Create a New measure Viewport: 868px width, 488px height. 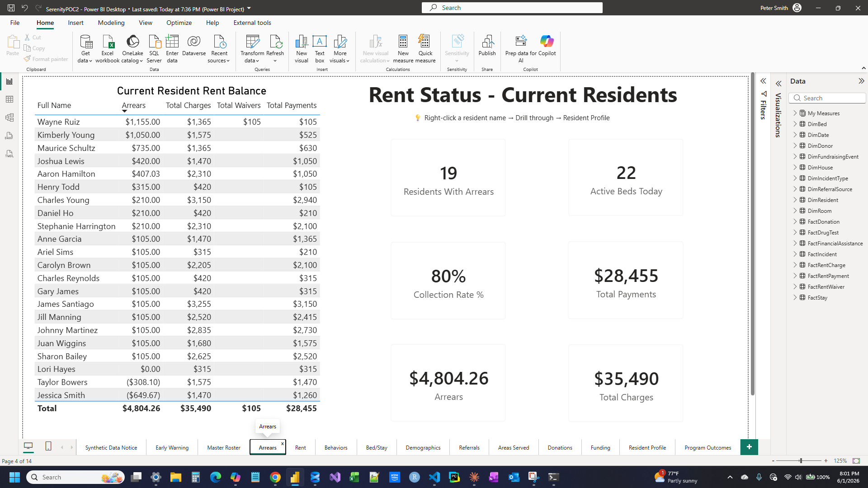click(403, 49)
